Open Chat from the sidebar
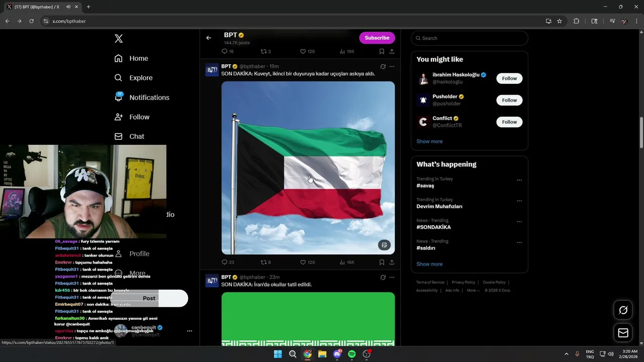644x362 pixels. coord(129,136)
